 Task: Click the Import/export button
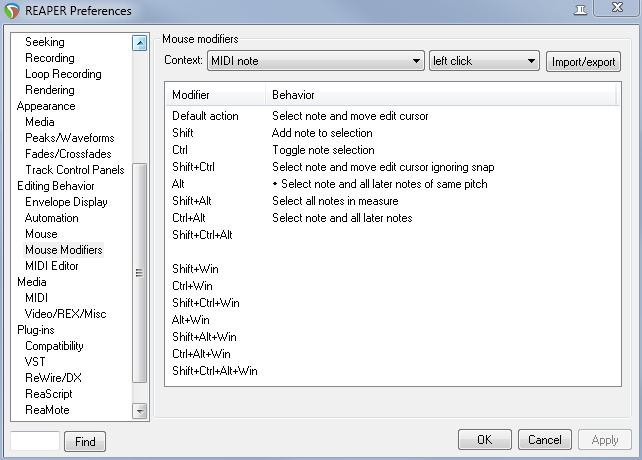(x=583, y=61)
